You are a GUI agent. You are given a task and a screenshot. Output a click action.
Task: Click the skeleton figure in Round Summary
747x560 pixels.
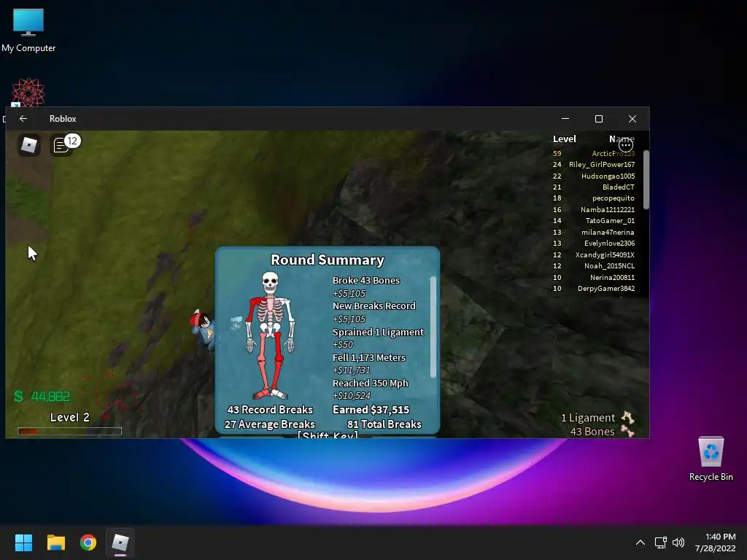[x=270, y=335]
